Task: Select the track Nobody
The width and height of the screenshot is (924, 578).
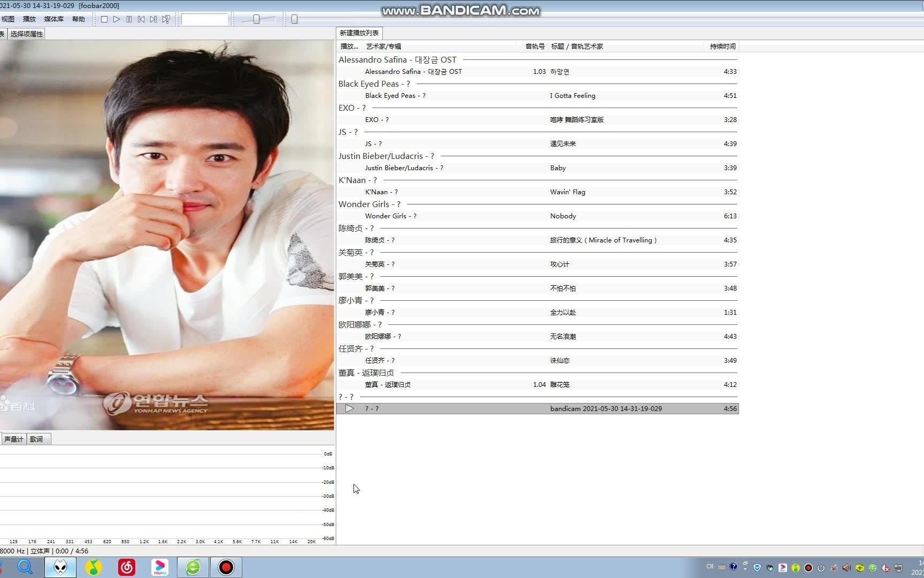Action: [x=537, y=216]
